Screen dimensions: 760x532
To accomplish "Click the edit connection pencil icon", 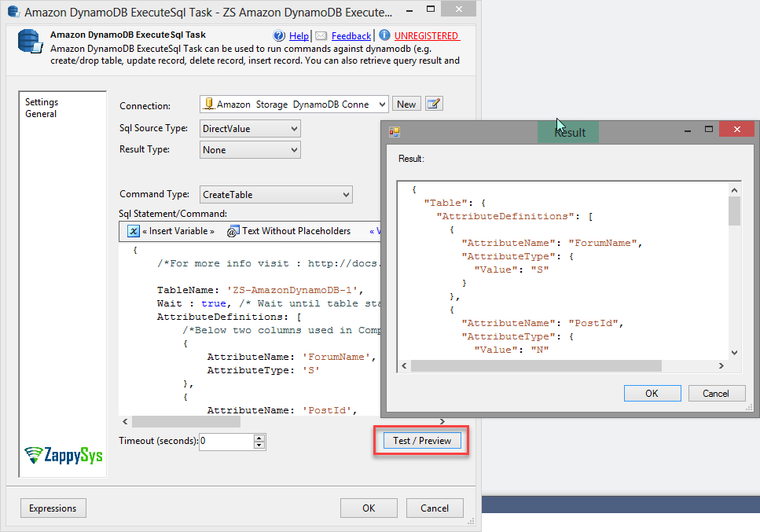I will 434,104.
